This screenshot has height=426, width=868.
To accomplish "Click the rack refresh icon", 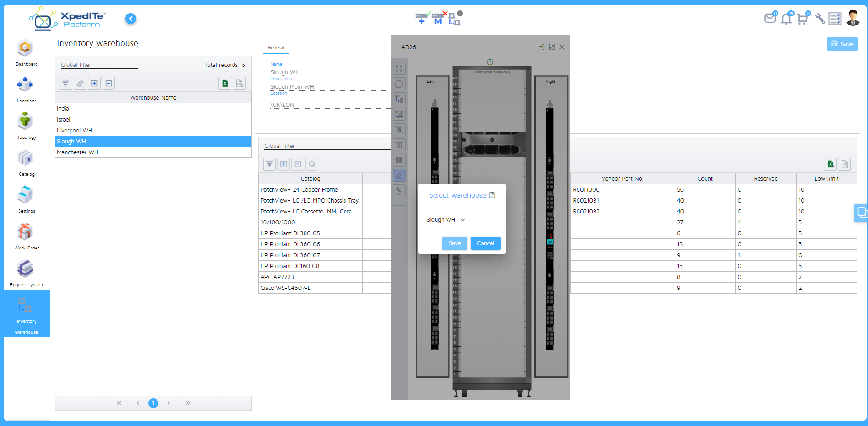I will coord(399,84).
